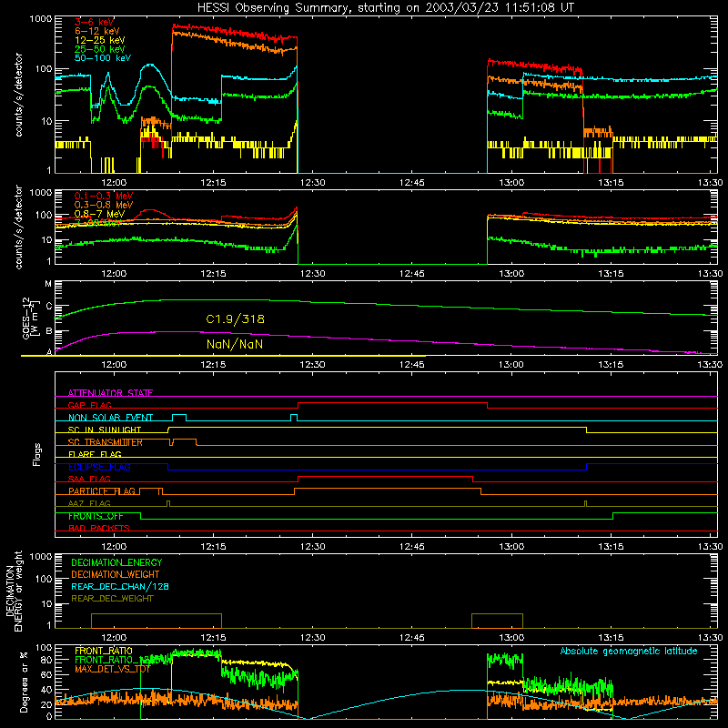Select the SC_TRANSMITTER flag label
Screen dimensions: 728x728
[106, 442]
